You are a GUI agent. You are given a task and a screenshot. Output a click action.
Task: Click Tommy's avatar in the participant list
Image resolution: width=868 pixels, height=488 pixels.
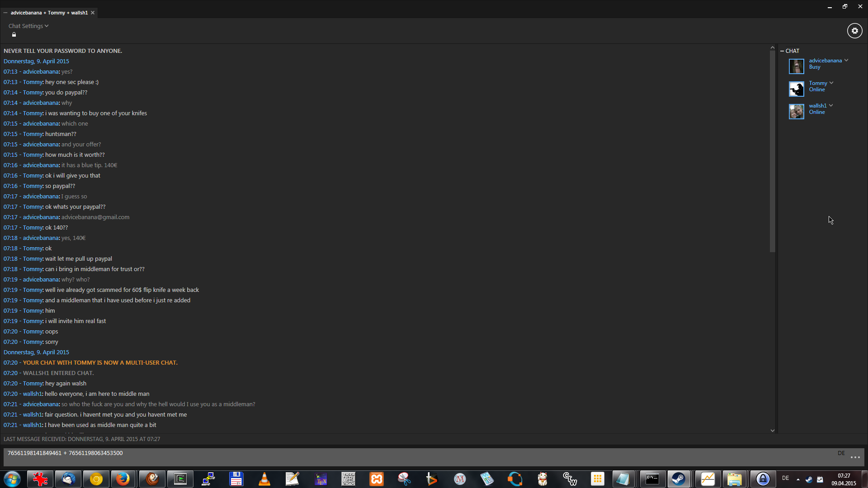[796, 89]
